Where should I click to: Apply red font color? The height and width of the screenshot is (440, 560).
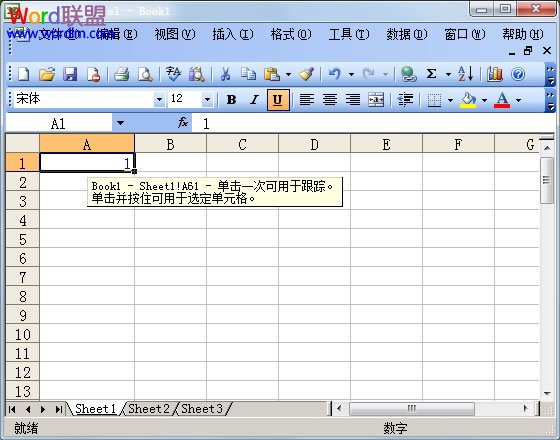click(502, 100)
